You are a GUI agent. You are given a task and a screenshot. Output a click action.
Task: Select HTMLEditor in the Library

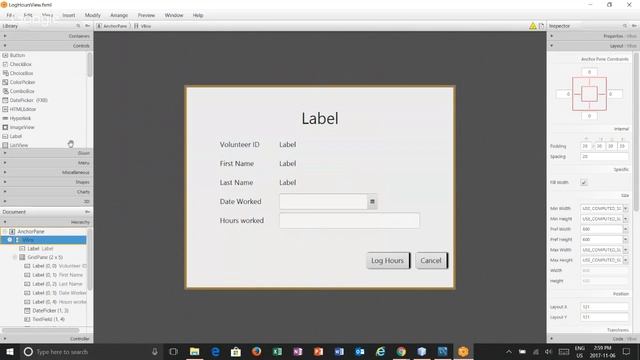tap(22, 109)
